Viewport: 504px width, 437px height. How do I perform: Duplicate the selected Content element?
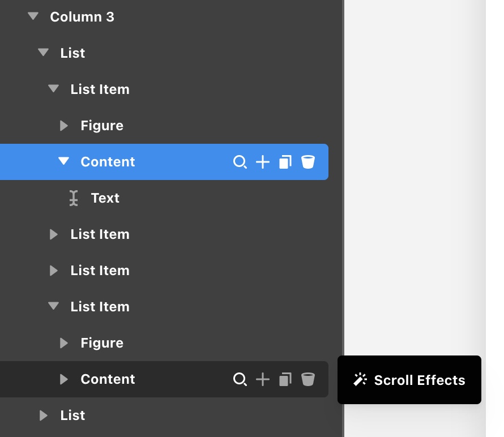(285, 162)
